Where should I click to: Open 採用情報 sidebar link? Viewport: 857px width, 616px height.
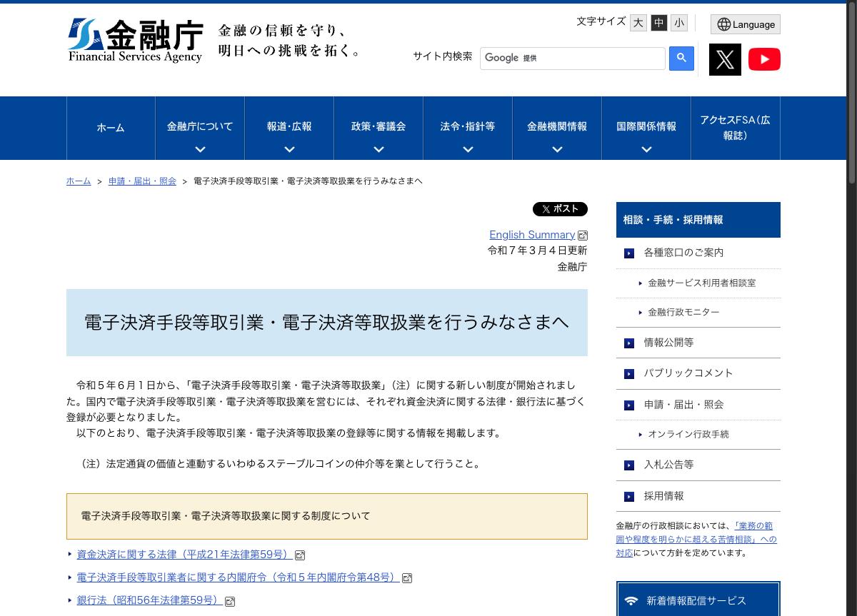[663, 496]
